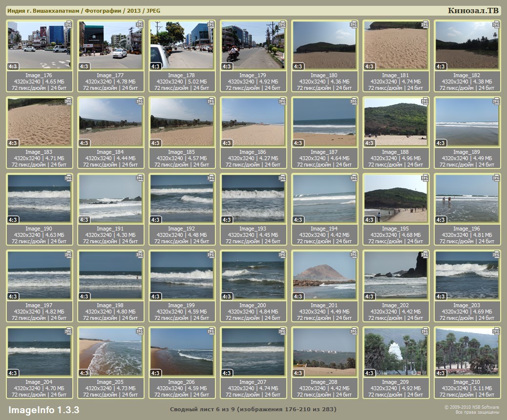Click the ImageInfo 1.3.3 title
This screenshot has height=420, width=507.
click(x=44, y=409)
